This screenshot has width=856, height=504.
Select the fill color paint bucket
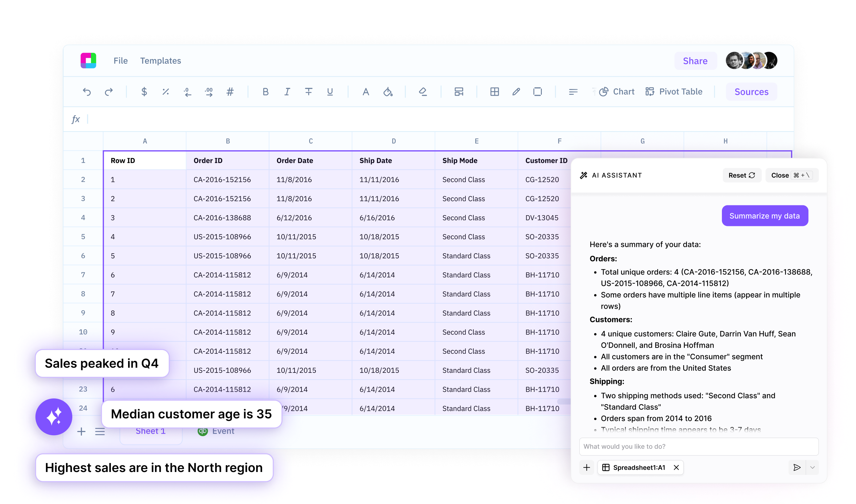coord(388,92)
